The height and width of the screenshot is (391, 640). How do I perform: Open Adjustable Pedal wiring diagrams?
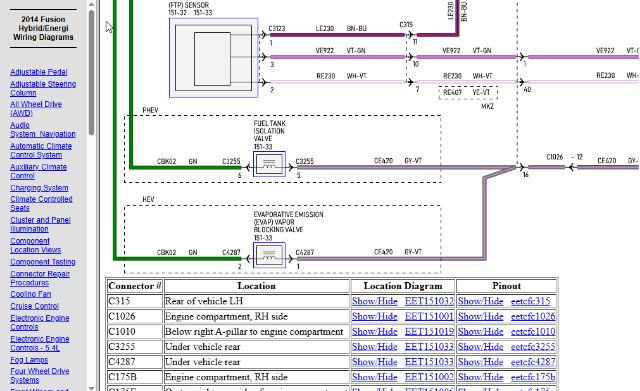[39, 72]
